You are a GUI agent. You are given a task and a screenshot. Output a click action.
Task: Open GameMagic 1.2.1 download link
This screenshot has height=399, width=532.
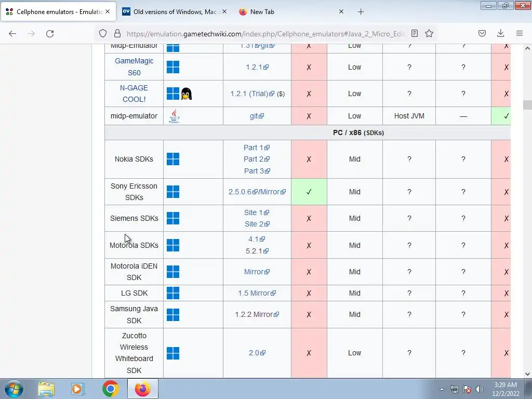pos(257,67)
